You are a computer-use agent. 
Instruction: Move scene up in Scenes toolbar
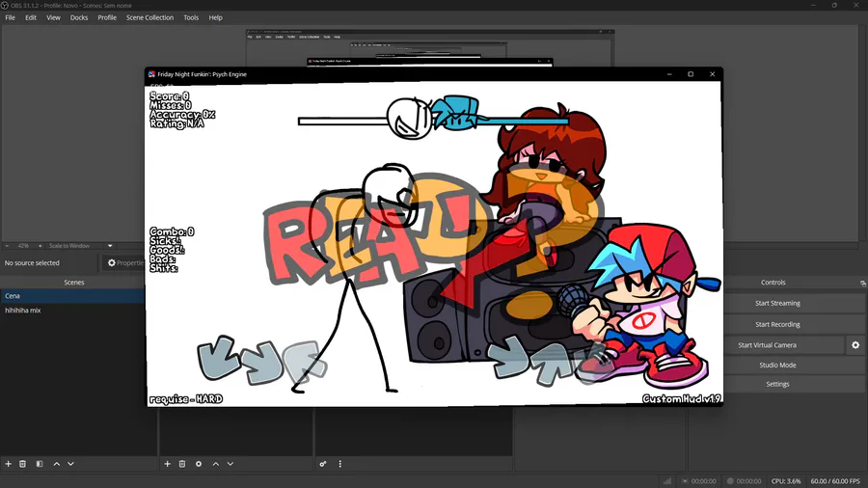(x=57, y=464)
